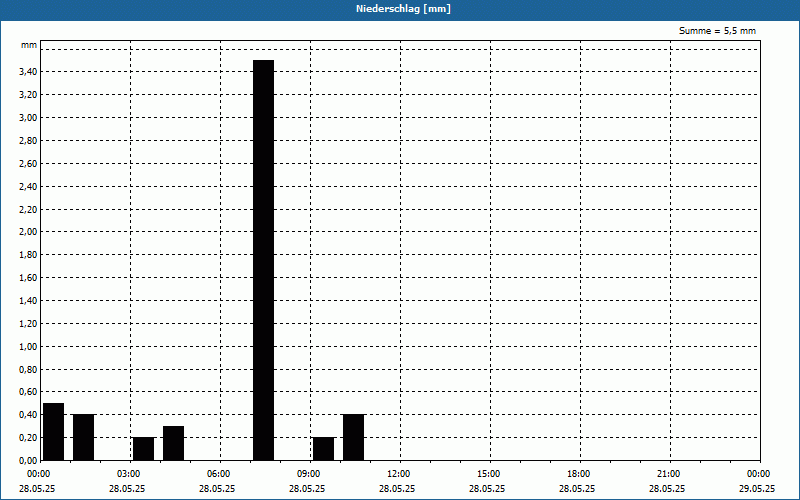This screenshot has width=800, height=500.
Task: Click the y-axis value 3,00
Action: tap(28, 118)
